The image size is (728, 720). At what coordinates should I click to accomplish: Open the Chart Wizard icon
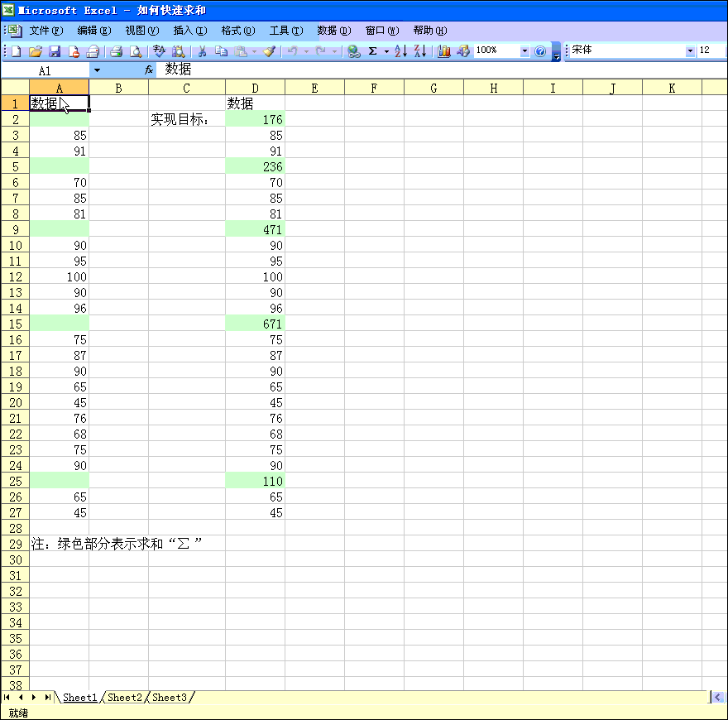444,51
